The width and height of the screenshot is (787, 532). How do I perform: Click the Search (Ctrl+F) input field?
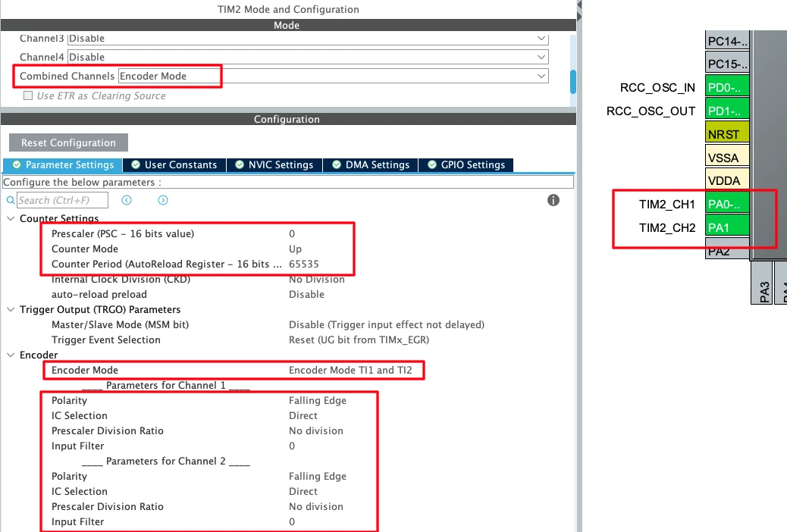click(62, 200)
